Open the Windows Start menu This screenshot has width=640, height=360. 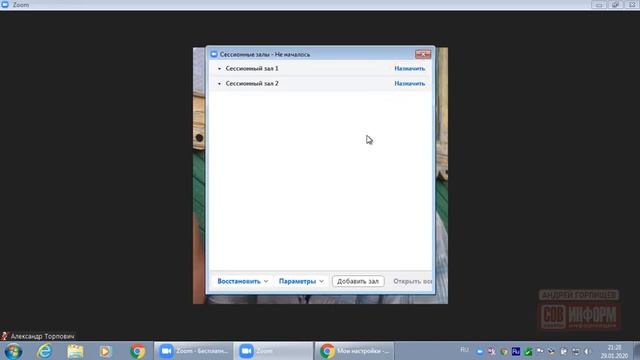tap(13, 351)
